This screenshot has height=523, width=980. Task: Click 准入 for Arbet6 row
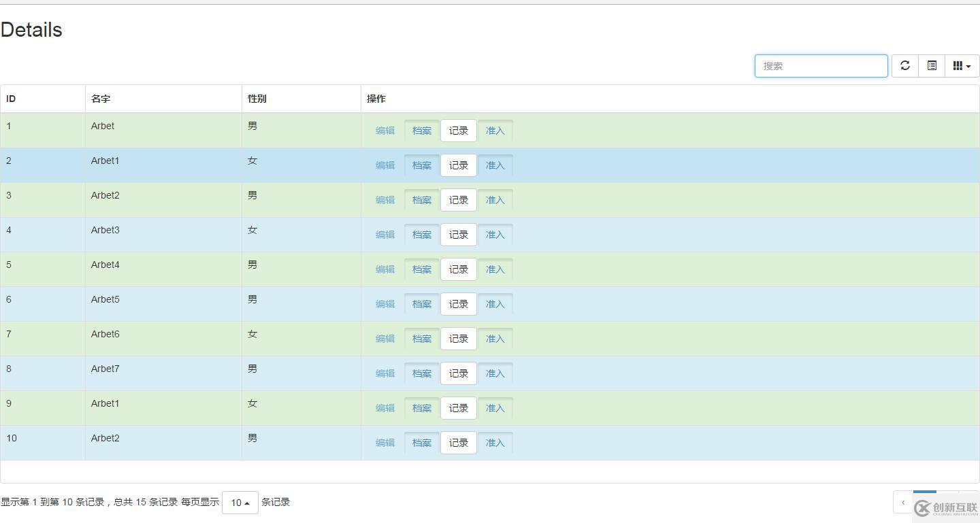point(495,339)
